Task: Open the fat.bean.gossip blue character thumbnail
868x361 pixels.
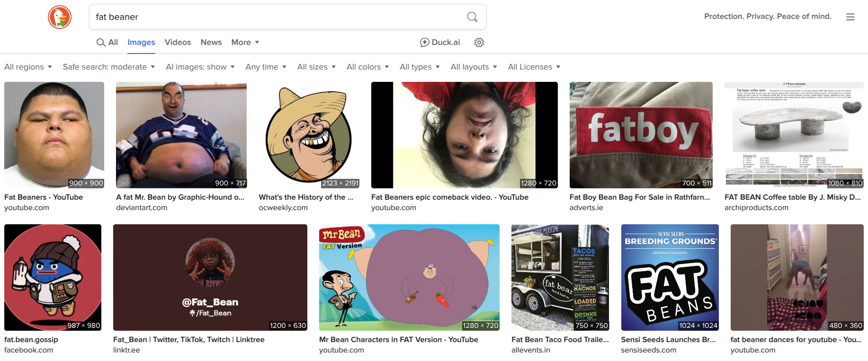Action: tap(53, 277)
